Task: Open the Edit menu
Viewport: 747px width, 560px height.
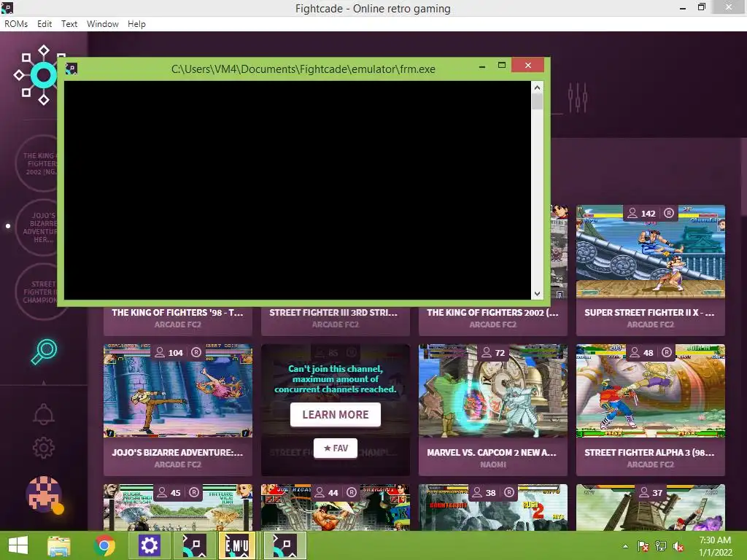Action: click(x=44, y=24)
